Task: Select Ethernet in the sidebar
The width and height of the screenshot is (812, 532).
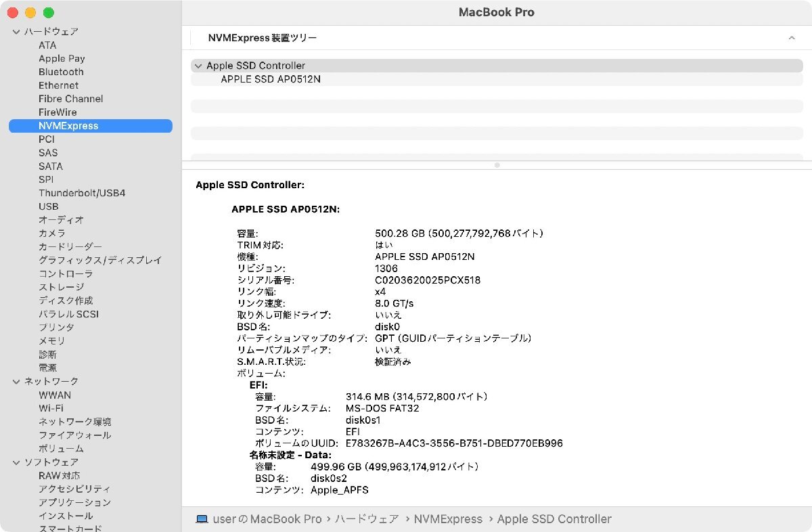Action: 58,85
